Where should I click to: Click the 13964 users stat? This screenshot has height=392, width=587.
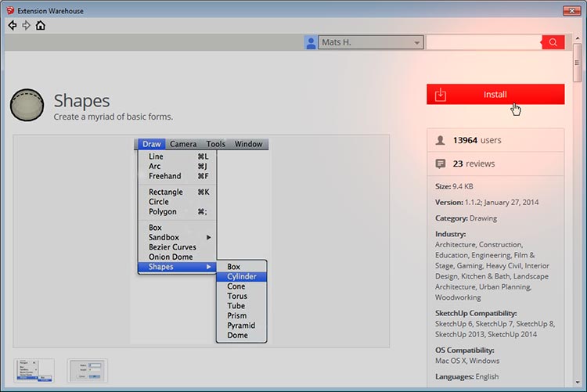[x=477, y=140]
